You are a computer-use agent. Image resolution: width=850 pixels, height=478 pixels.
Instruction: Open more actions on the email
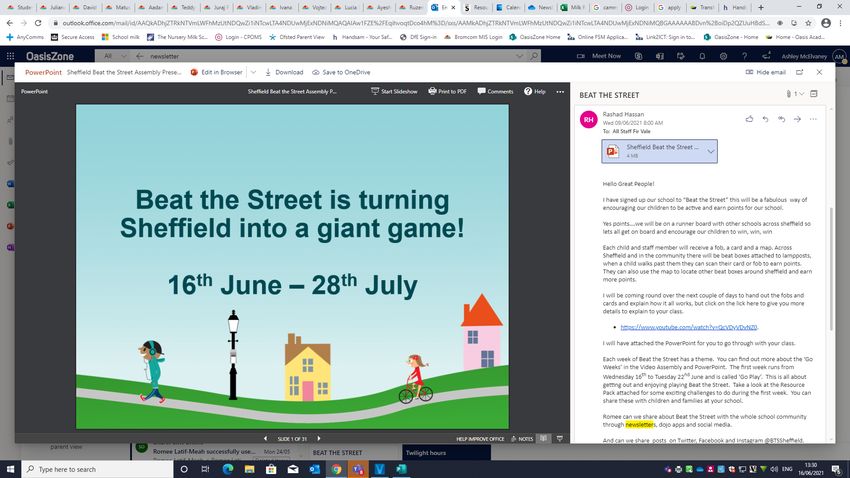[813, 119]
